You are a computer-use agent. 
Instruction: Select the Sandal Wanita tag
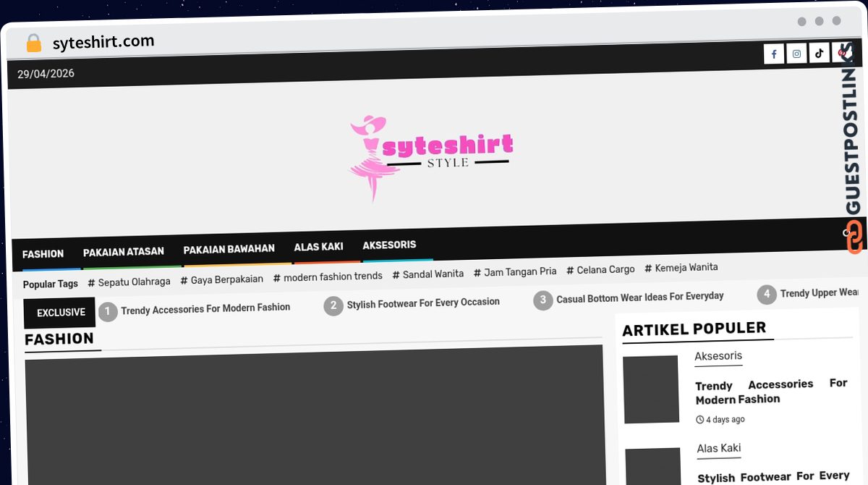coord(427,274)
